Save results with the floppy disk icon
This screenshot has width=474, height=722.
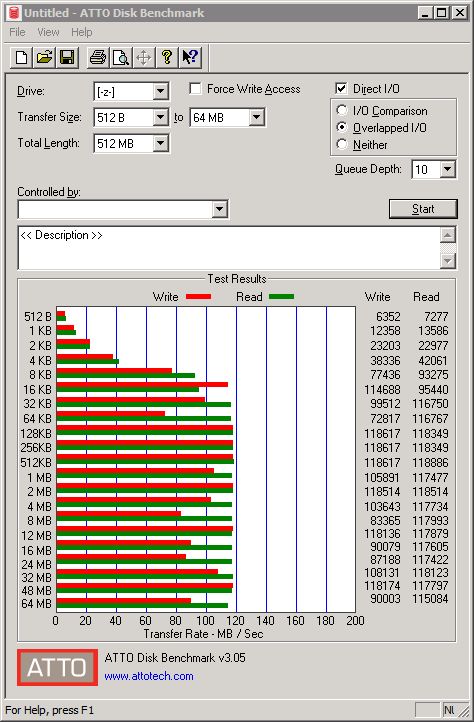tap(67, 58)
